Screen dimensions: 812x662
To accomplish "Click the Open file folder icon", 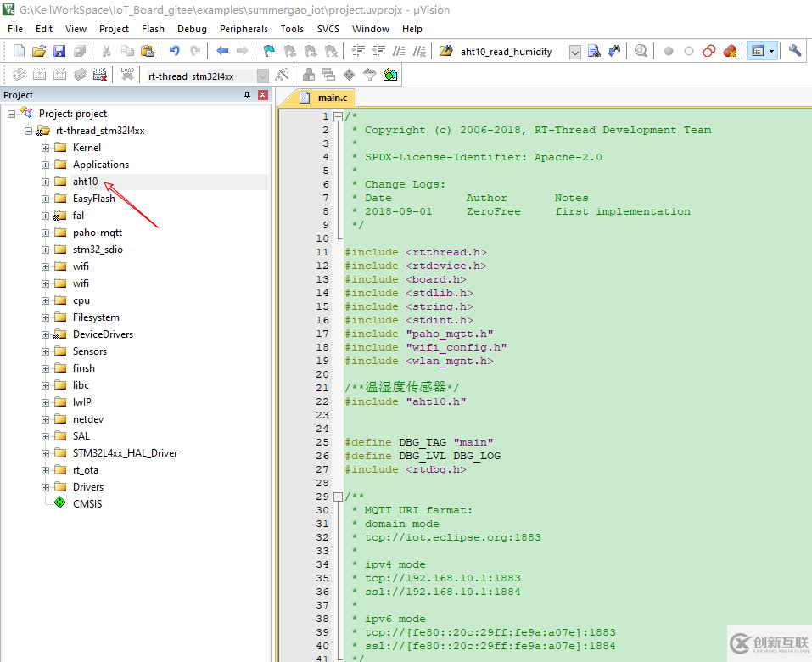I will click(39, 51).
